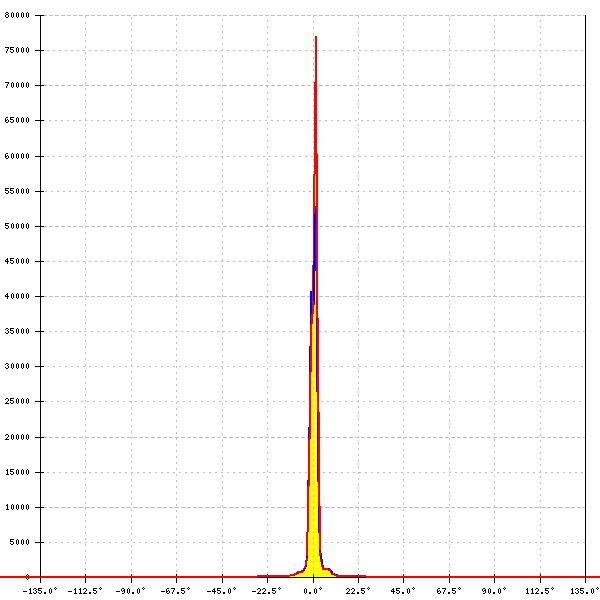Click the 80000 y-axis label
Screen dimensions: 600x600
point(17,15)
